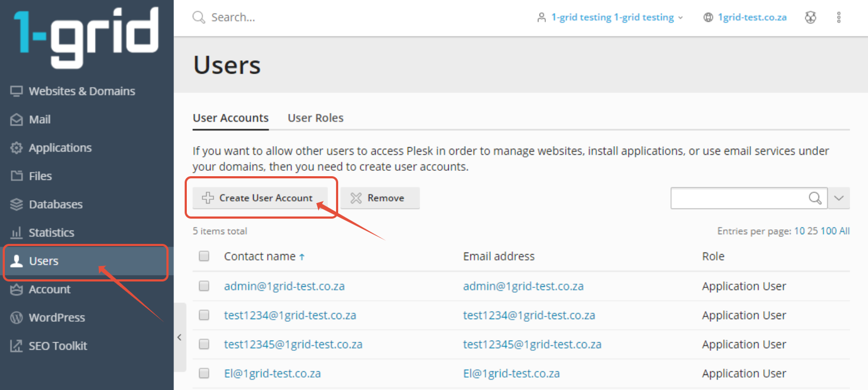Click the user profile icon in header
Viewport: 868px width, 390px height.
pos(542,17)
